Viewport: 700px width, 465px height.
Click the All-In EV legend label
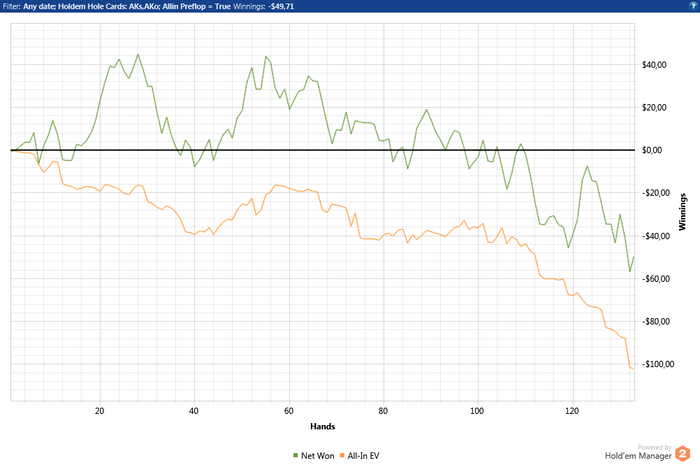tap(363, 456)
